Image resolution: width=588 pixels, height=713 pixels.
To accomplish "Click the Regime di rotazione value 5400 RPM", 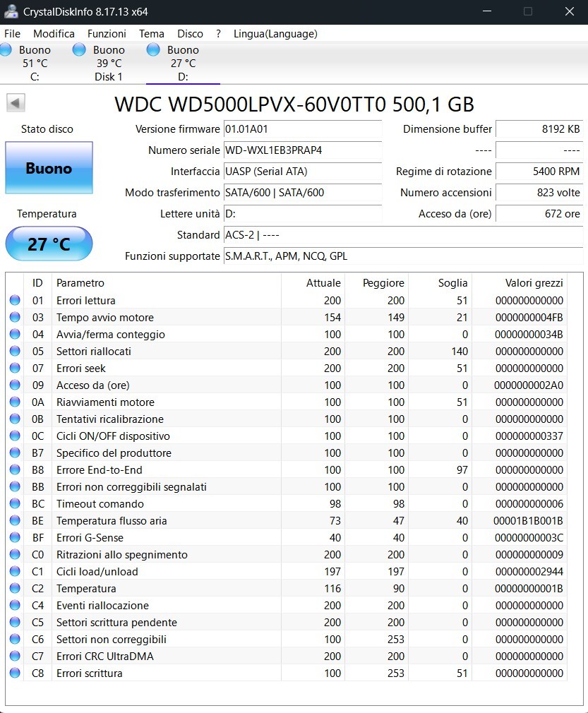I will pyautogui.click(x=539, y=171).
